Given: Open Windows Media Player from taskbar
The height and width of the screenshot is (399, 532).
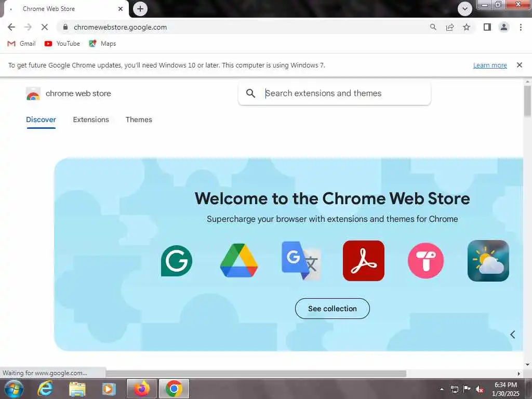Looking at the screenshot, I should coord(109,389).
